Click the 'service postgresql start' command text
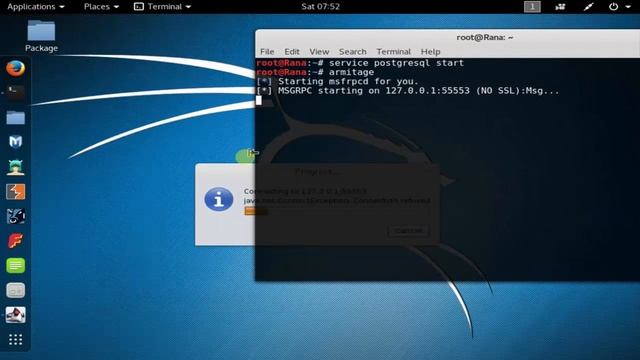 [x=396, y=63]
